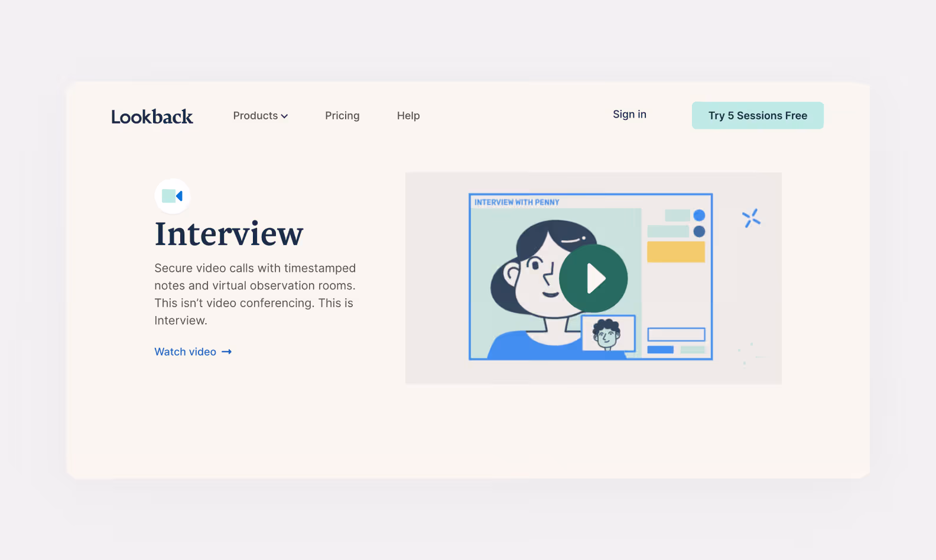Play the Interview with Penny video
936x560 pixels.
pos(593,278)
